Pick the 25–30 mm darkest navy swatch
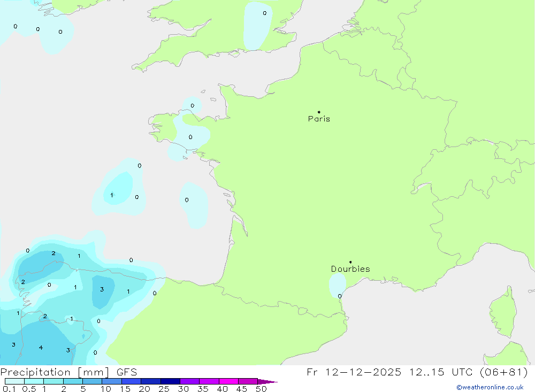535x392 pixels. tap(170, 381)
